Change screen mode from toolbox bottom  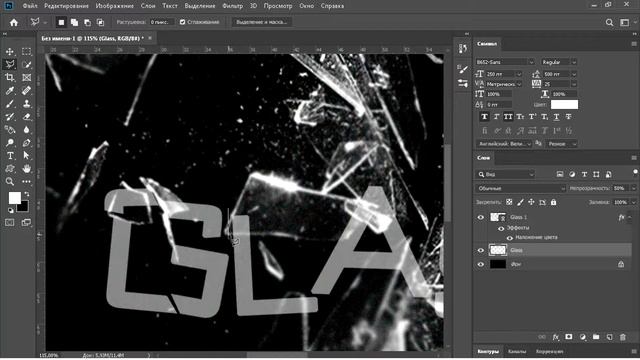(x=27, y=222)
